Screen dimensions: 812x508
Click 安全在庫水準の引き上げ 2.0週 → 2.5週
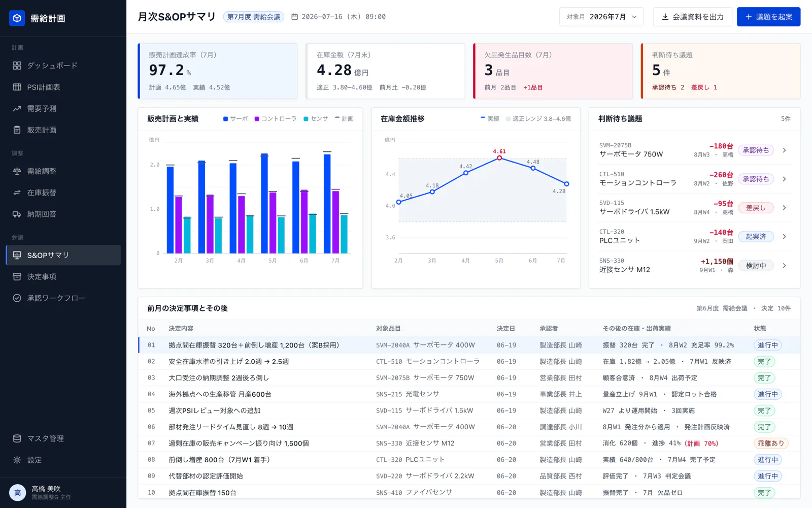(x=229, y=362)
